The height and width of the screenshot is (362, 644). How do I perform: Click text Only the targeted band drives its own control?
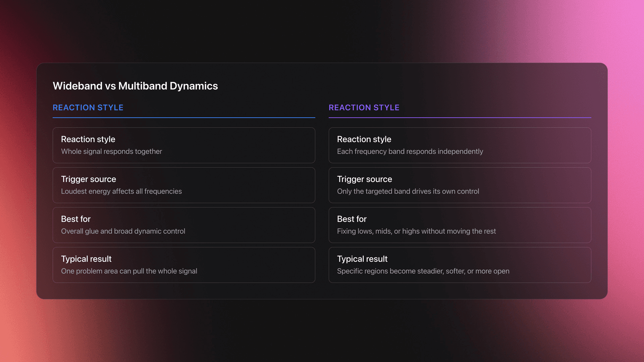pos(408,191)
